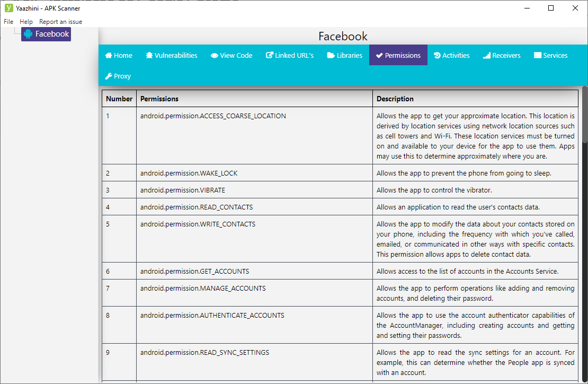The width and height of the screenshot is (588, 384).
Task: Open the File menu
Action: [8, 22]
